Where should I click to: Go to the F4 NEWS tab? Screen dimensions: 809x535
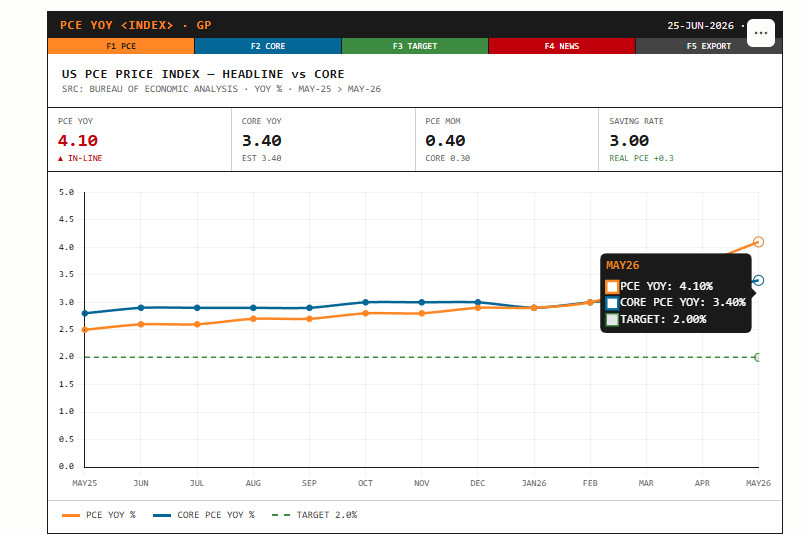pos(562,46)
